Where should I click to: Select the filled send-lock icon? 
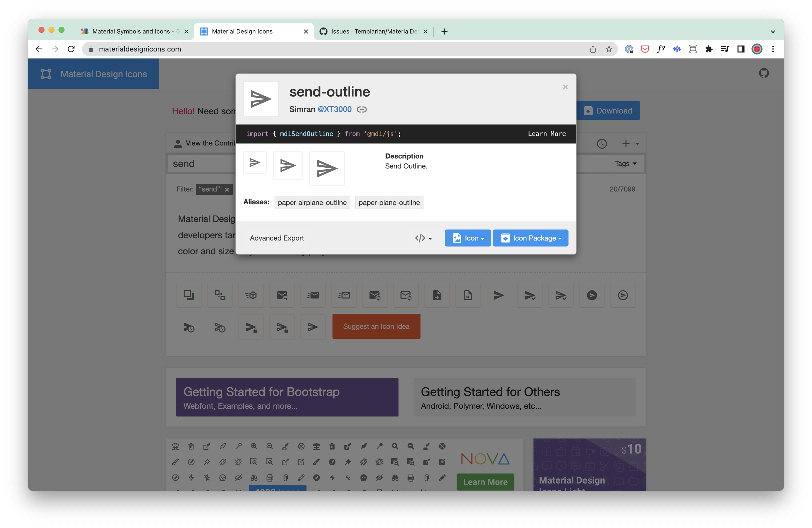click(x=251, y=327)
